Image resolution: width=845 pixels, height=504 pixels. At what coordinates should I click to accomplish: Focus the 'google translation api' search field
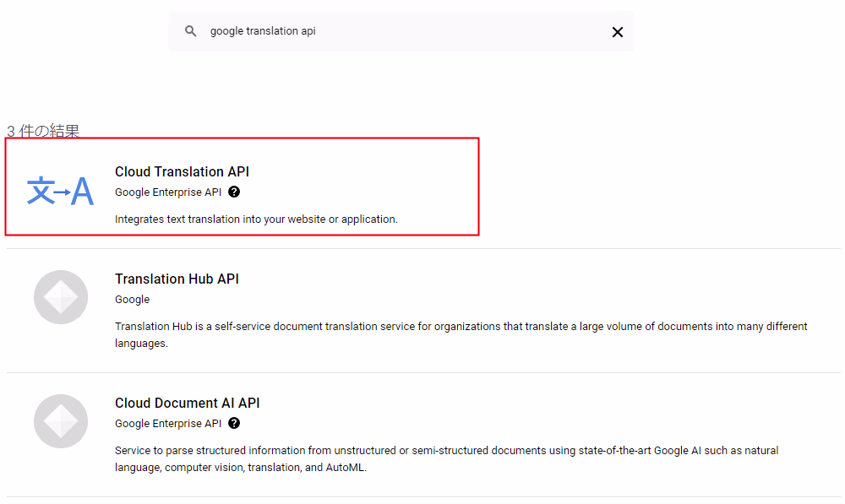pos(401,31)
